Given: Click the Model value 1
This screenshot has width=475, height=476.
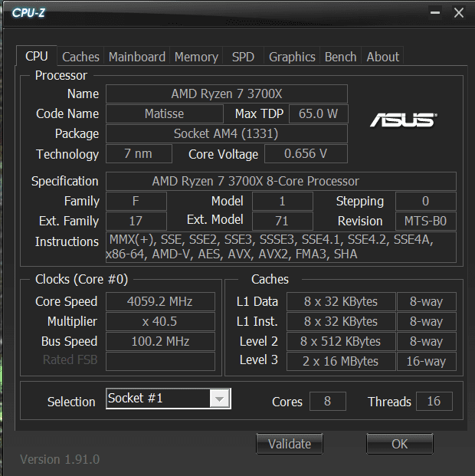Looking at the screenshot, I should point(283,201).
